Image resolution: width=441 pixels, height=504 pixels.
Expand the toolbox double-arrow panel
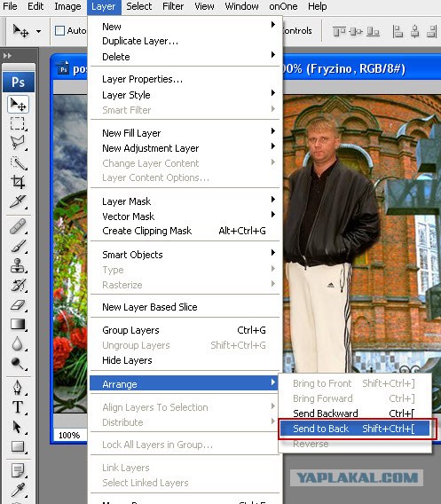point(7,56)
